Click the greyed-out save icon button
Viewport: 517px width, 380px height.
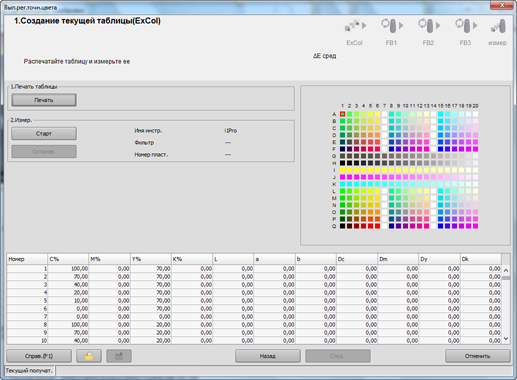pyautogui.click(x=119, y=356)
